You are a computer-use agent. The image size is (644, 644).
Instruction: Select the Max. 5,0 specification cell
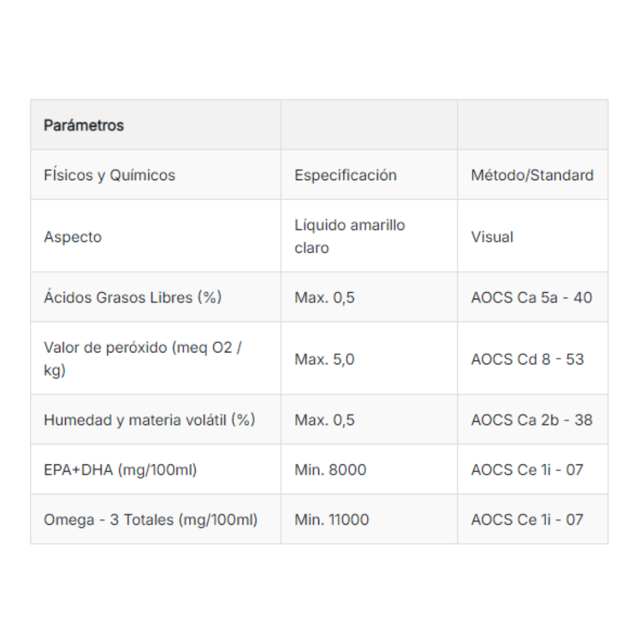(324, 360)
